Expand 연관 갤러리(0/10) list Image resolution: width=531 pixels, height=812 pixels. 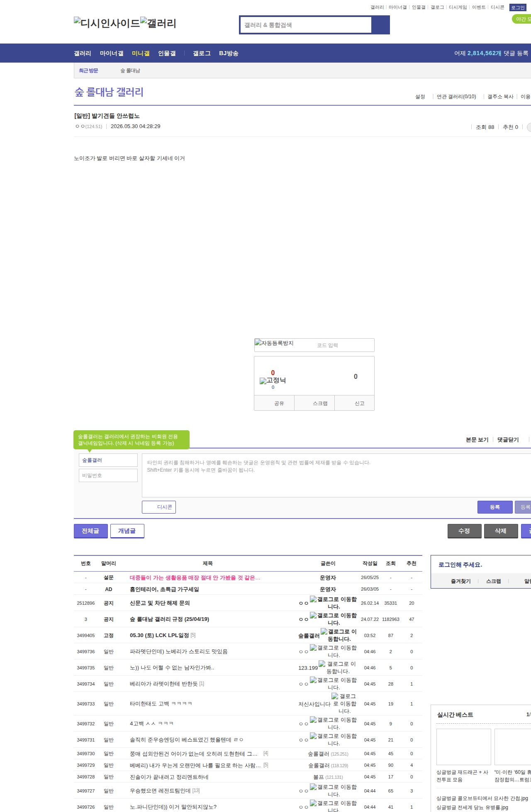(x=456, y=97)
